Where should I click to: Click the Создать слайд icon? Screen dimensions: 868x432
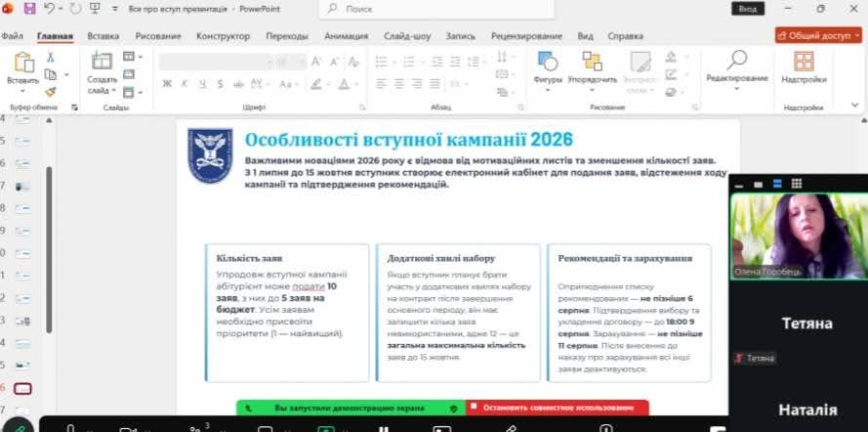point(101,62)
